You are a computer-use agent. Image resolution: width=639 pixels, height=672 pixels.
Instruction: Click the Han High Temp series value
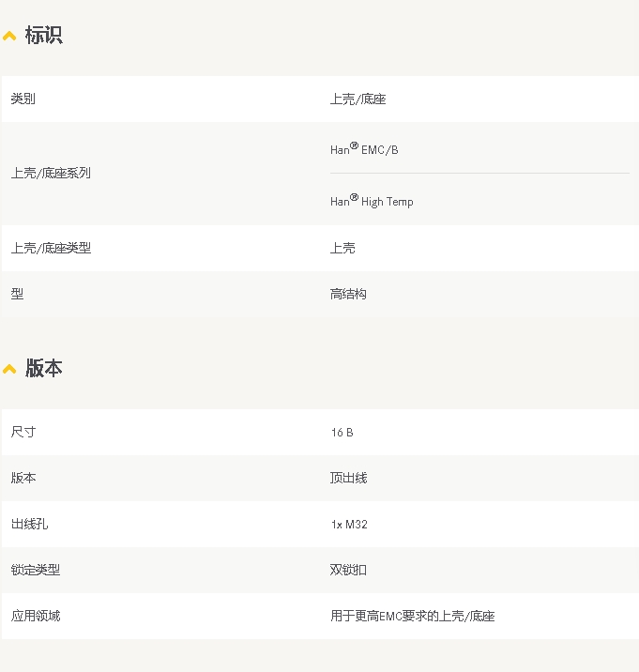click(372, 201)
